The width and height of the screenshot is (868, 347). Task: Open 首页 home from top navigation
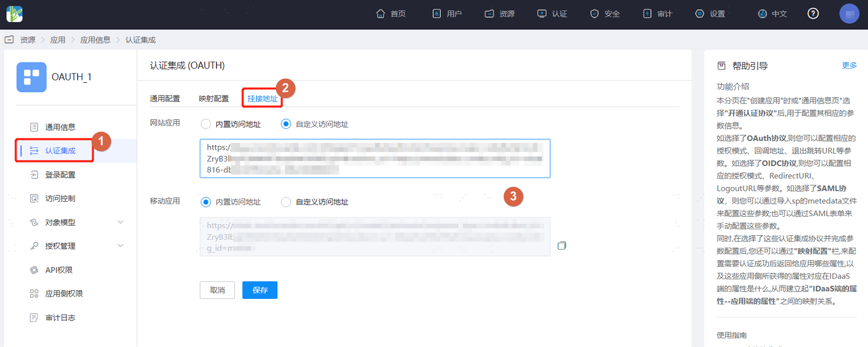[x=391, y=14]
